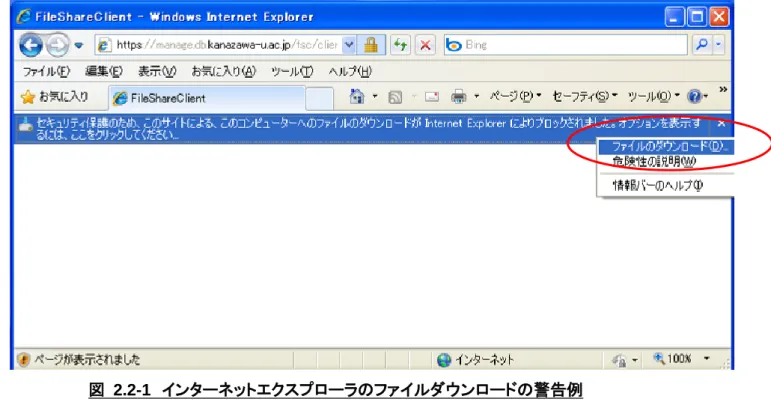Show more command bar items chevron
This screenshot has height=405, width=771.
(723, 89)
